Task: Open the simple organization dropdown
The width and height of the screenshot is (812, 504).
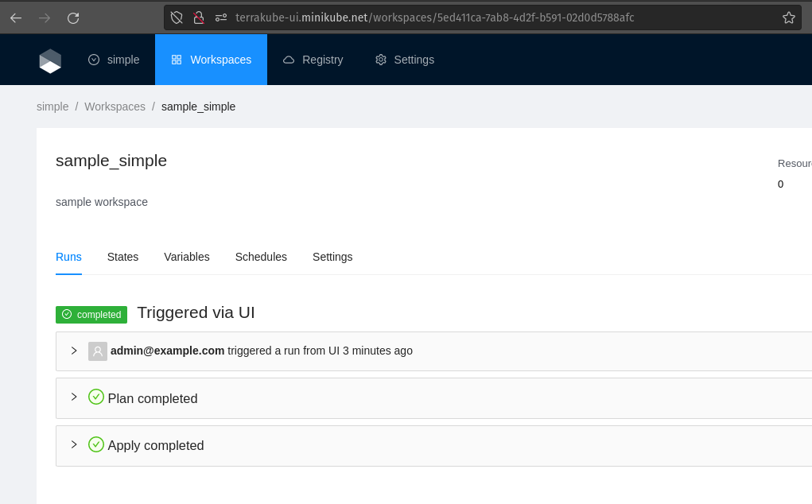Action: point(114,60)
